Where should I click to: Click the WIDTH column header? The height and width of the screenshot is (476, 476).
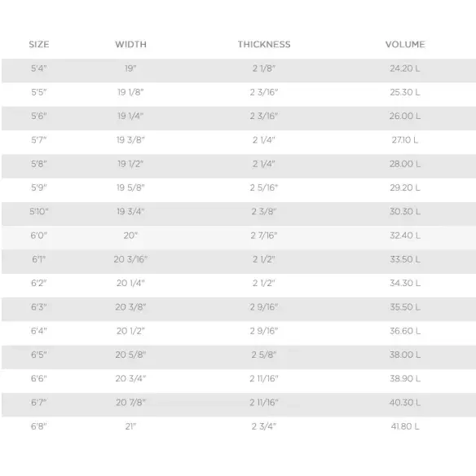(131, 44)
